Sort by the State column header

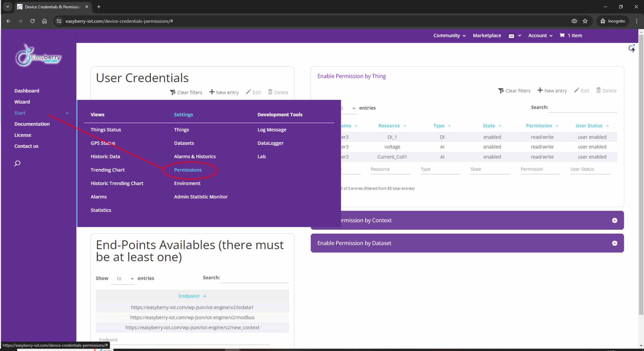pyautogui.click(x=492, y=126)
